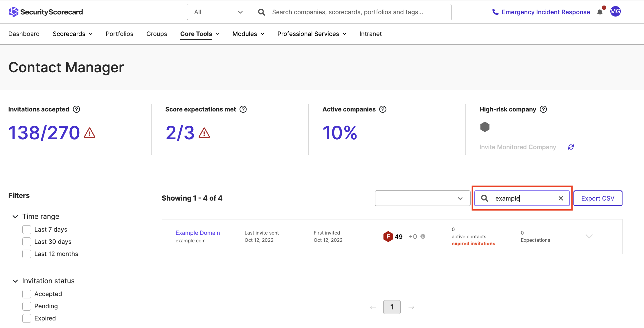The width and height of the screenshot is (644, 328).
Task: Go to the Portfolios tab
Action: point(119,34)
